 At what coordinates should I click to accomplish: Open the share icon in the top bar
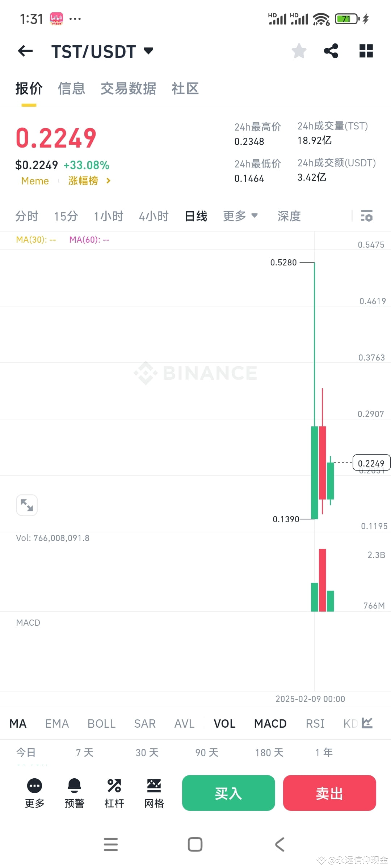(331, 51)
